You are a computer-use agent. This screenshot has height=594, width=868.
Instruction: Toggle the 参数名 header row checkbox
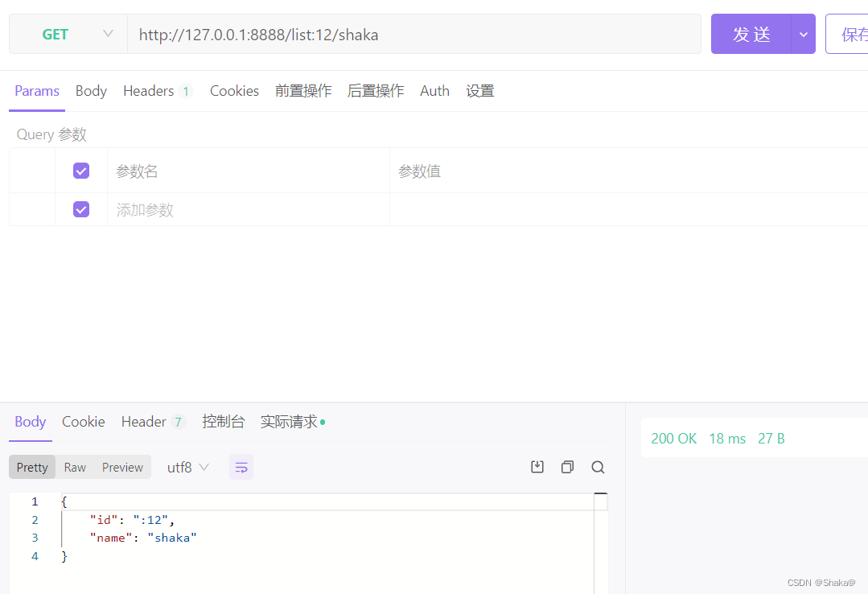(81, 171)
